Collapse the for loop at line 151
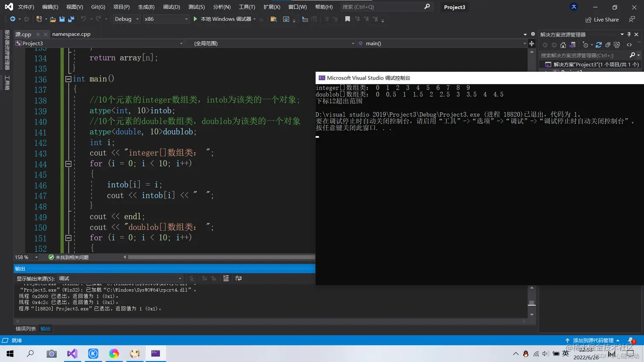Screen dimensions: 644x362 68,238
